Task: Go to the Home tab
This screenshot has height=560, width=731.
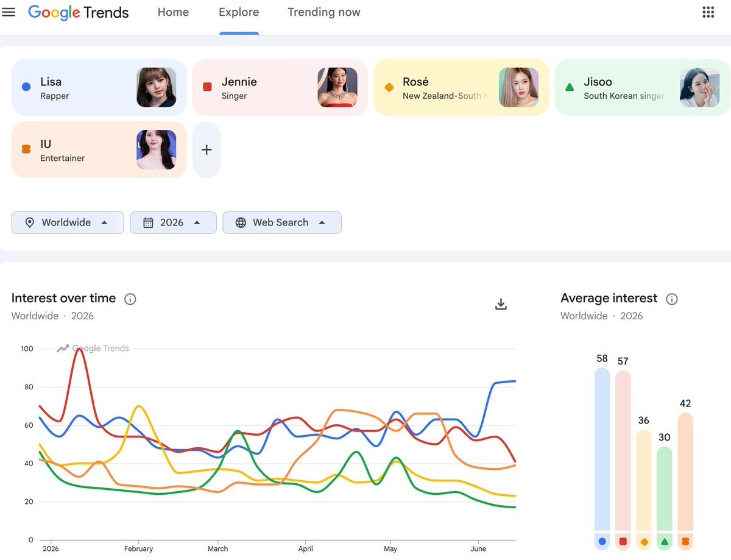Action: click(173, 12)
